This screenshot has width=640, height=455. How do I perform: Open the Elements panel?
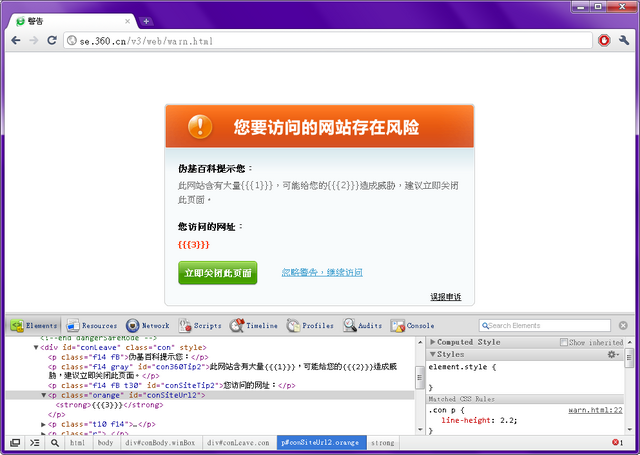34,326
